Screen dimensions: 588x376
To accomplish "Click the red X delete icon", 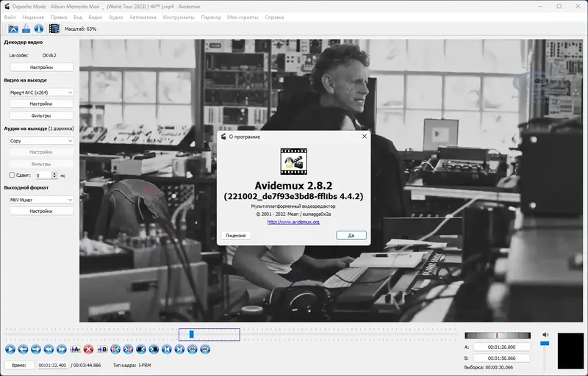I will [88, 350].
